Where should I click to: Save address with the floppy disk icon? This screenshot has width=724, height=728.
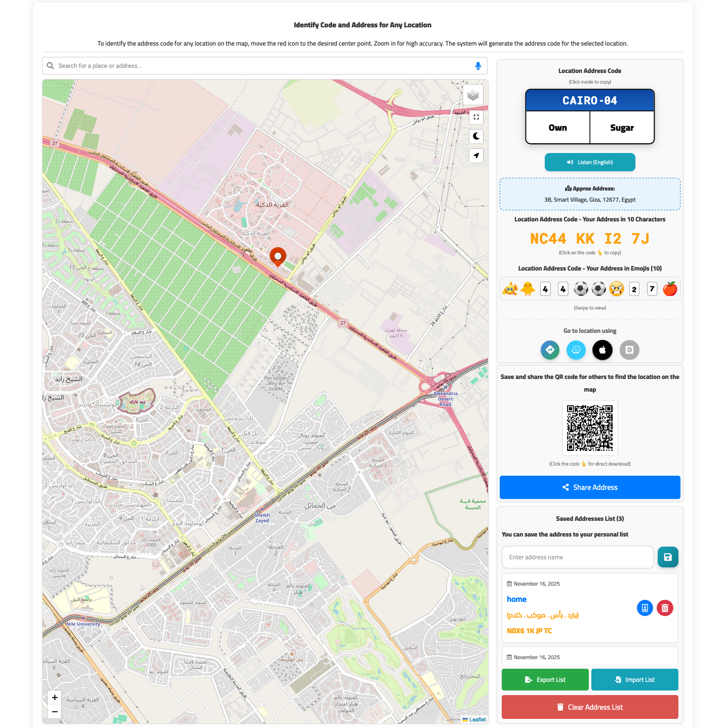click(668, 557)
